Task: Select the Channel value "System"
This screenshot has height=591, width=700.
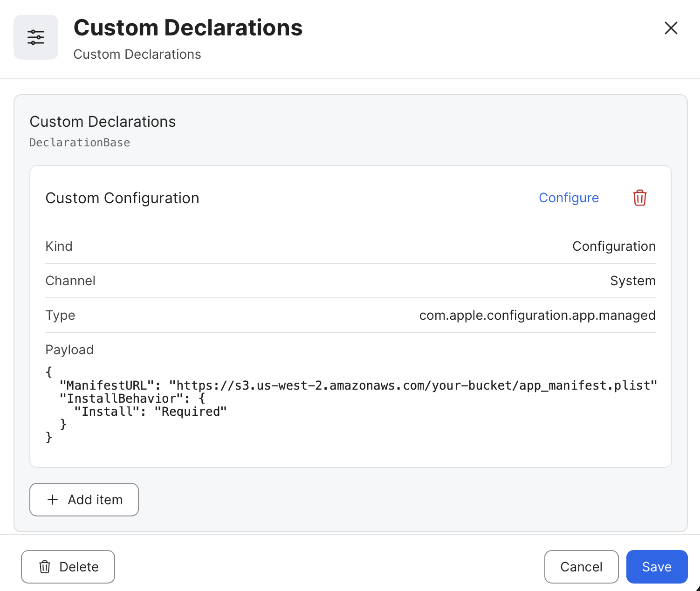Action: click(x=632, y=281)
